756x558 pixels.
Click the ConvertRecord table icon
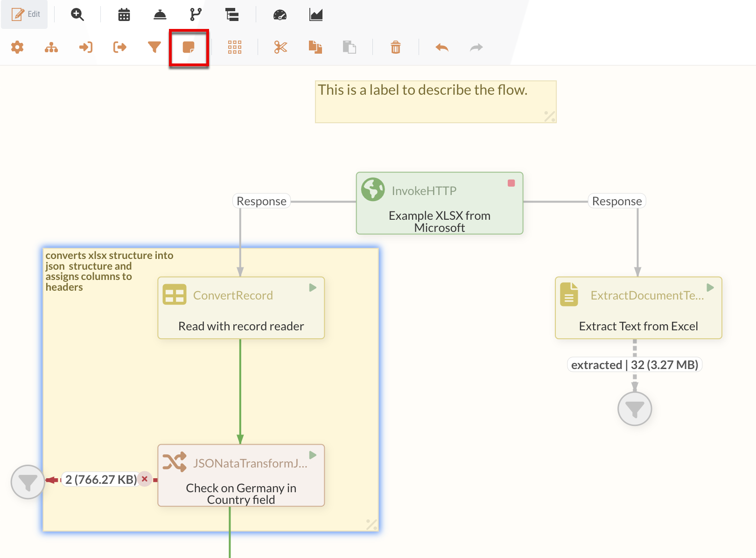(x=175, y=295)
